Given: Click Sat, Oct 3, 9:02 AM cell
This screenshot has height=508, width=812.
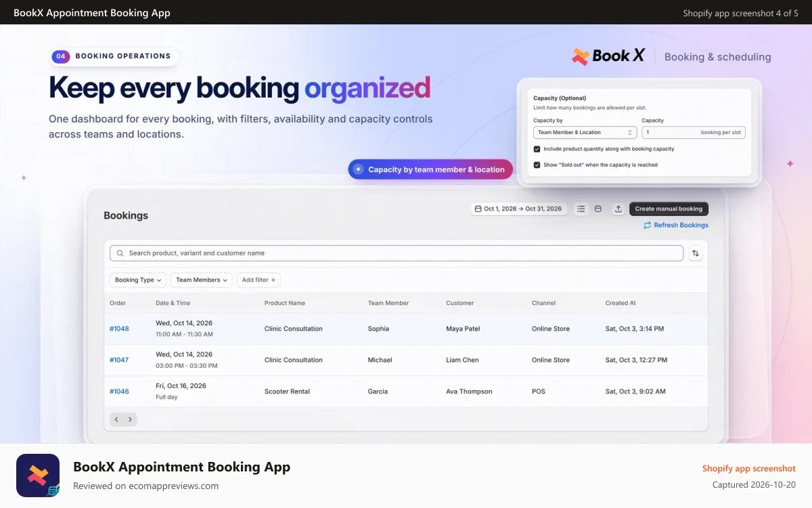Looking at the screenshot, I should tap(635, 391).
